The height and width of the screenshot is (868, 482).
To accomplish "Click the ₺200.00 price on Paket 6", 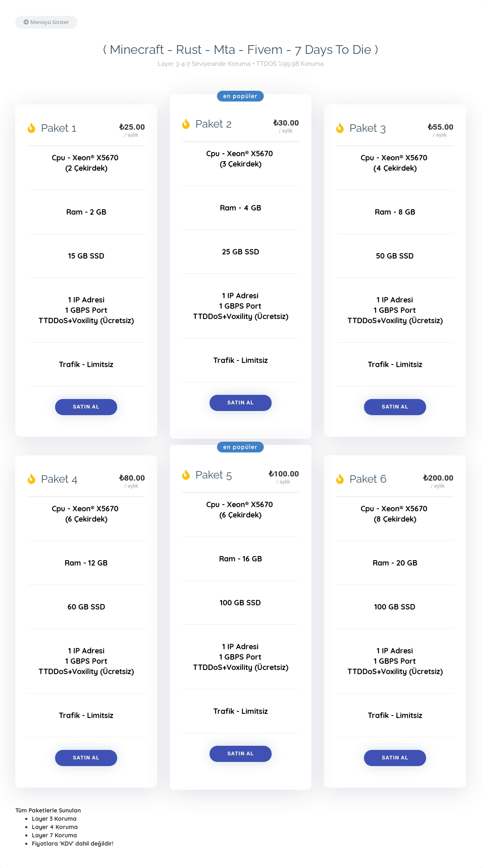I will coord(438,478).
